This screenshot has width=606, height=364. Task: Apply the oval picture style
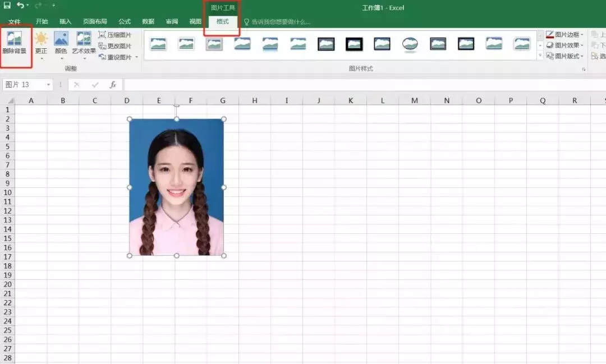(x=410, y=44)
